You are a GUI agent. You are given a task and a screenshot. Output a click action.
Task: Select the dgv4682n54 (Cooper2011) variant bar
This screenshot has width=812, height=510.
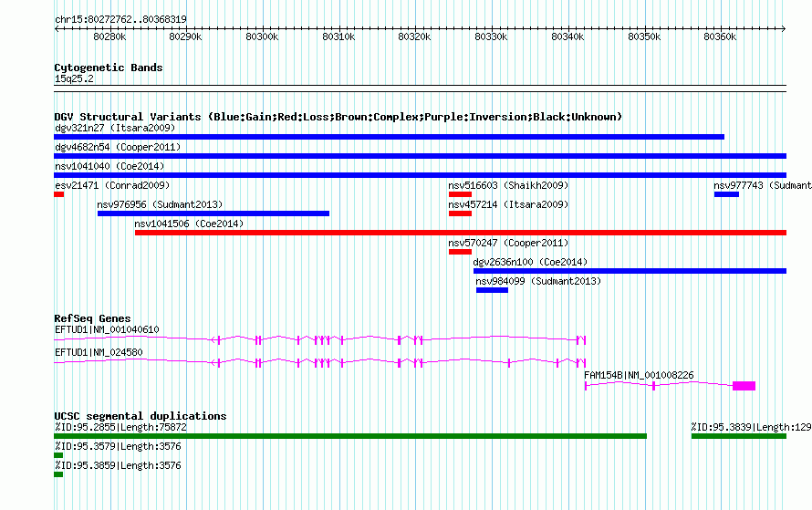(x=420, y=156)
